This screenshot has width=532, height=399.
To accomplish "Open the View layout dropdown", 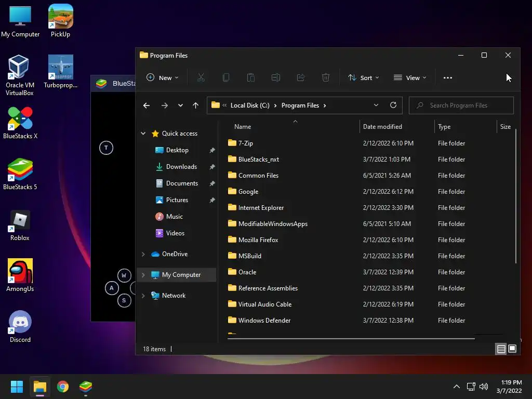I will coord(410,78).
